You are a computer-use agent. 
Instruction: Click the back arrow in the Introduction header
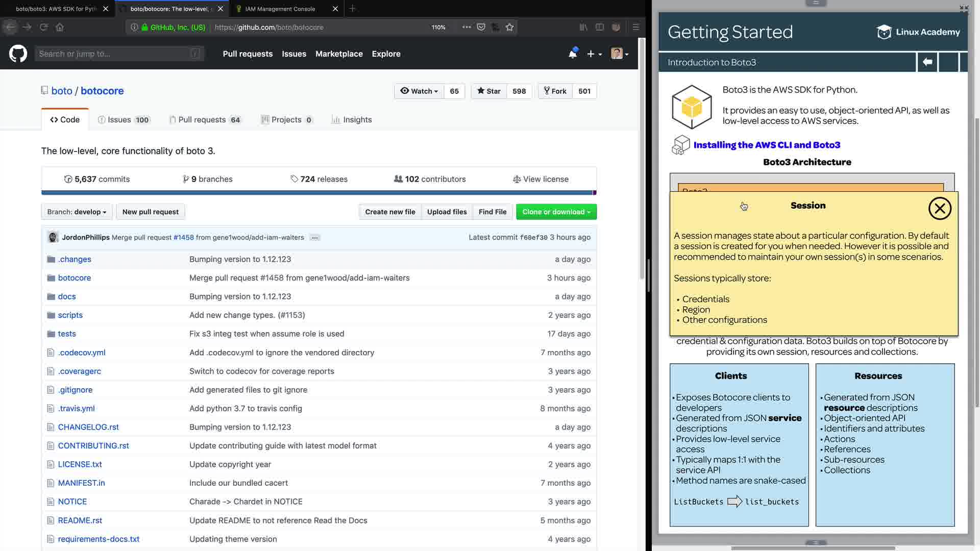coord(927,62)
